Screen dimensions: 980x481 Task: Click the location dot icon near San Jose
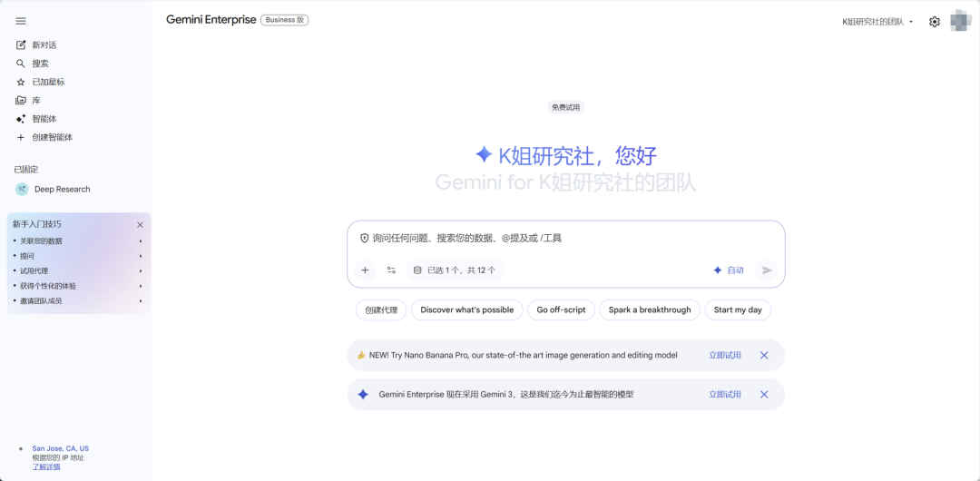click(x=21, y=448)
